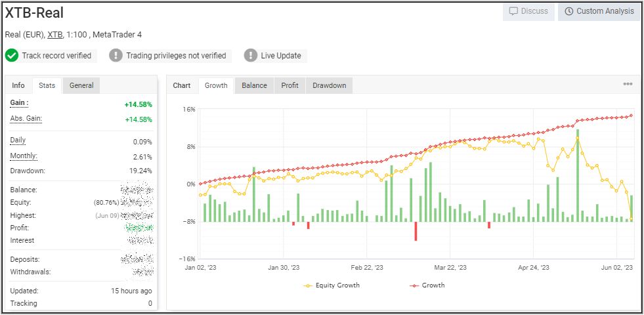Screen dimensions: 644x315
Task: Click the underlined Gain label
Action: pos(19,103)
